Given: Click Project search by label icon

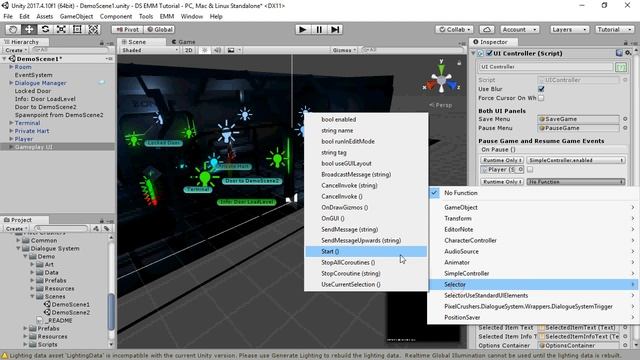Looking at the screenshot, I should [x=107, y=229].
